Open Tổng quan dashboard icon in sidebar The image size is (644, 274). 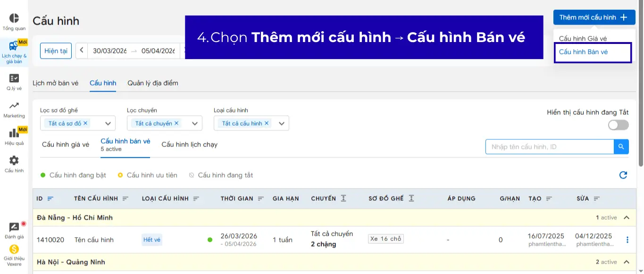[x=14, y=19]
